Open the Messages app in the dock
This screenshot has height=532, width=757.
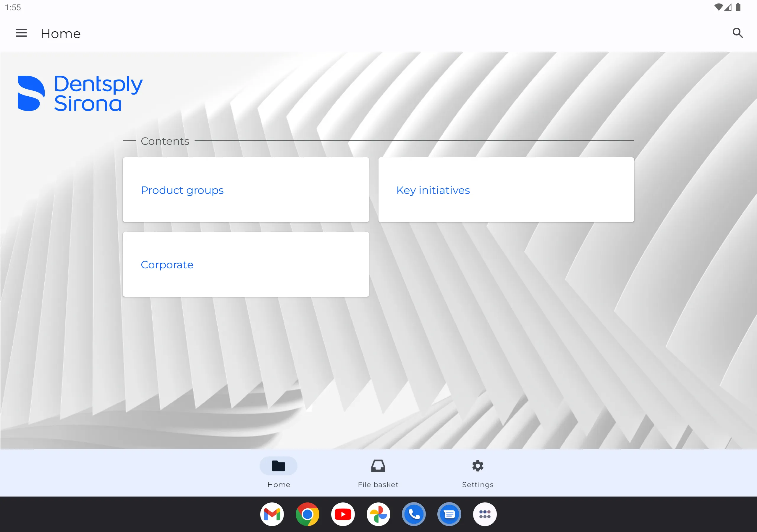[449, 514]
